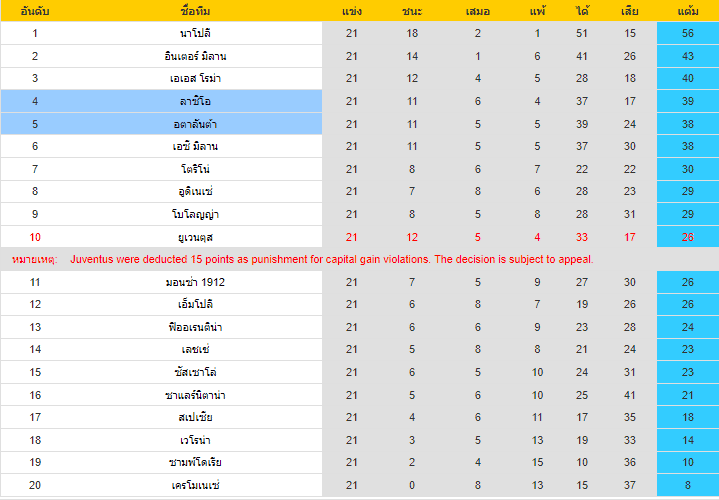Click Napoli's 56 points cell
Image resolution: width=719 pixels, height=500 pixels.
[688, 33]
